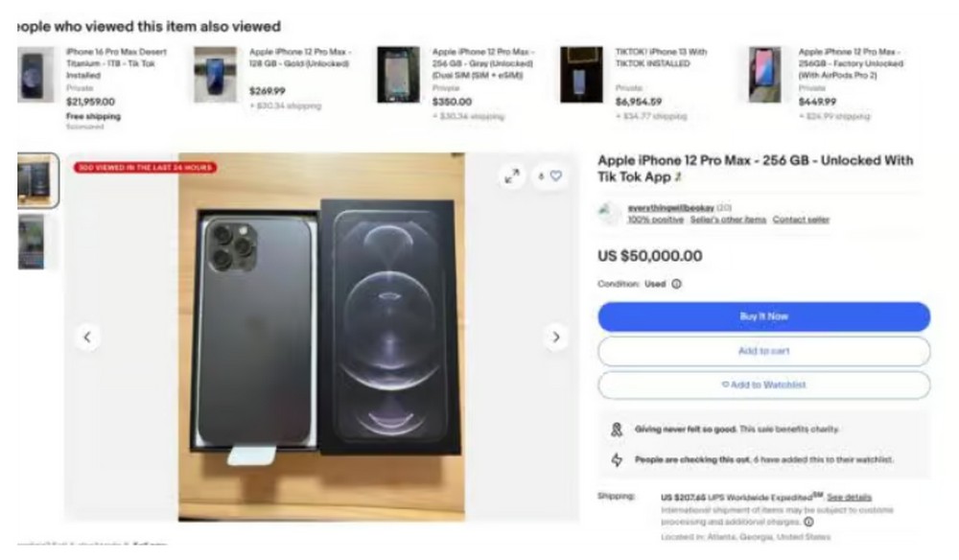Open the Contact seller link
The width and height of the screenshot is (959, 560).
(801, 220)
